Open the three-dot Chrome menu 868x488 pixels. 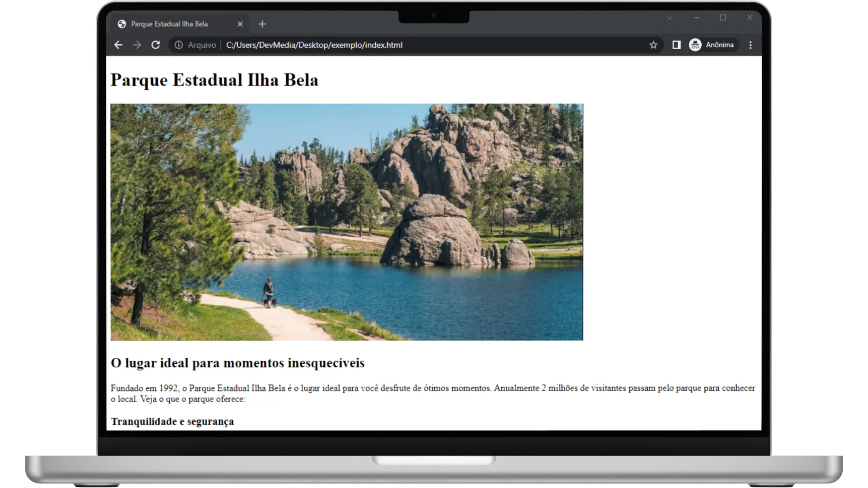click(750, 45)
